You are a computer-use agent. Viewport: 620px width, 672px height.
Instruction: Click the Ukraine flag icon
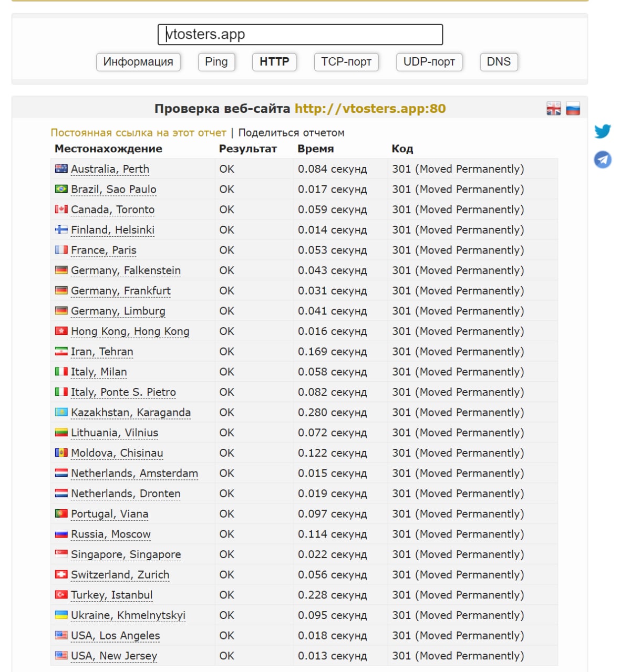click(61, 615)
